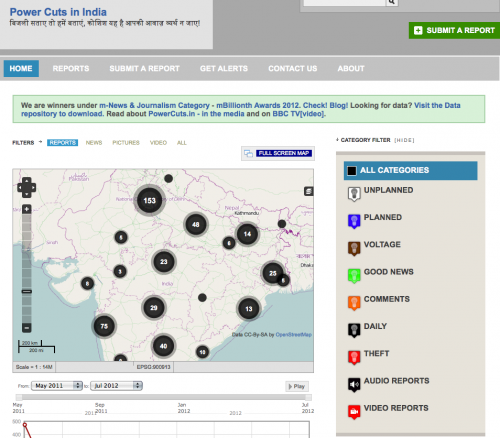Click the map zoom level slider handle
Image resolution: width=500 pixels, height=438 pixels.
pos(27,291)
